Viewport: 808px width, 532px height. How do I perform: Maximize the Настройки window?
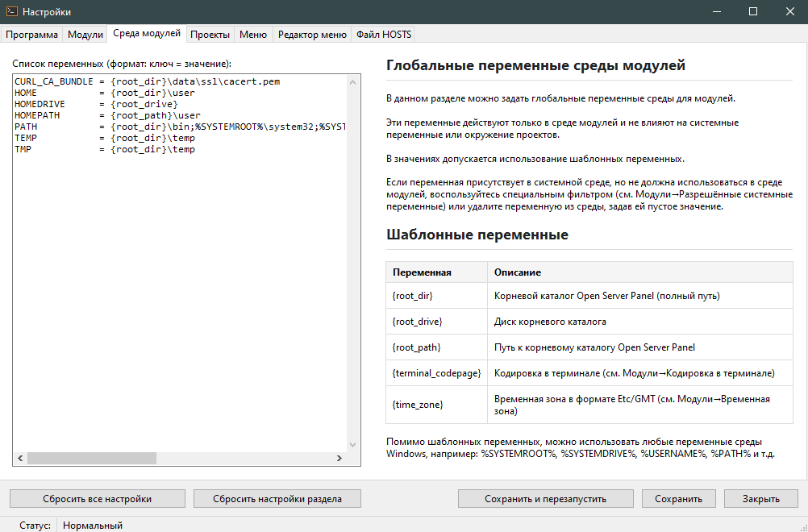point(752,12)
